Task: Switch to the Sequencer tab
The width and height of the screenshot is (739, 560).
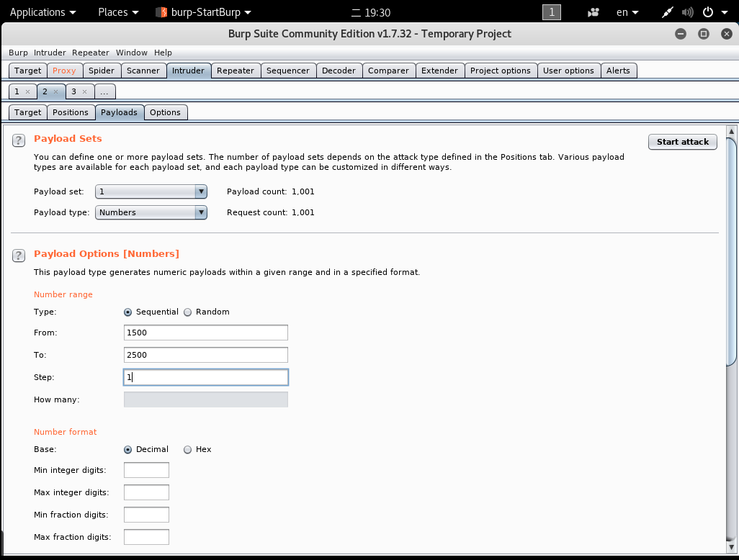Action: [x=288, y=71]
